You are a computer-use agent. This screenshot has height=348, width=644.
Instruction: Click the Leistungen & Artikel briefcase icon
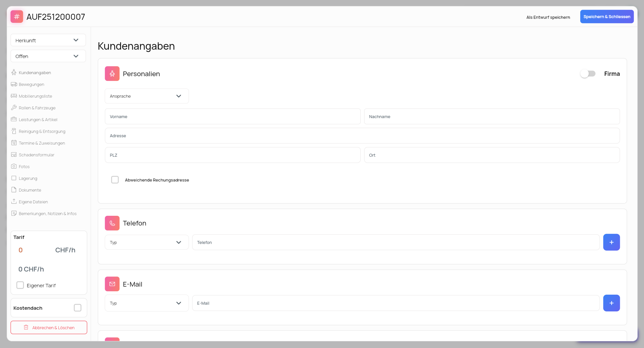coord(14,119)
